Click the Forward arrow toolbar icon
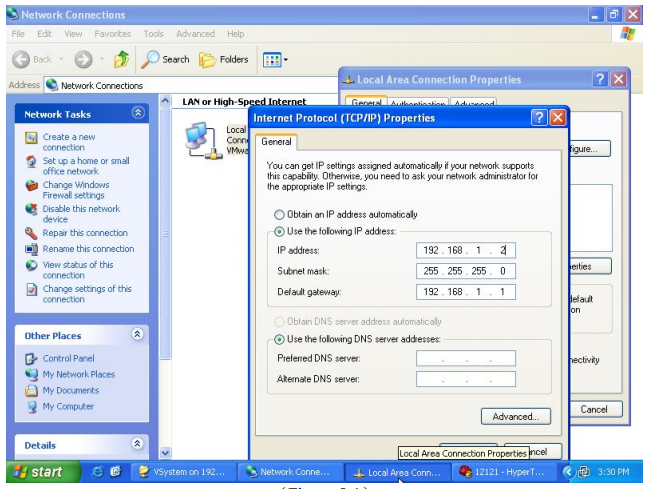Screen dimensions: 651x489 (x=83, y=59)
